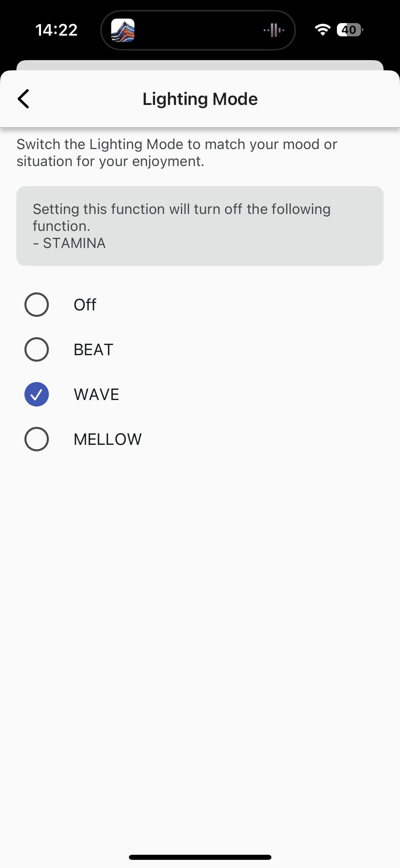
Task: Tap the empty center of Dynamic Island
Action: pos(198,30)
